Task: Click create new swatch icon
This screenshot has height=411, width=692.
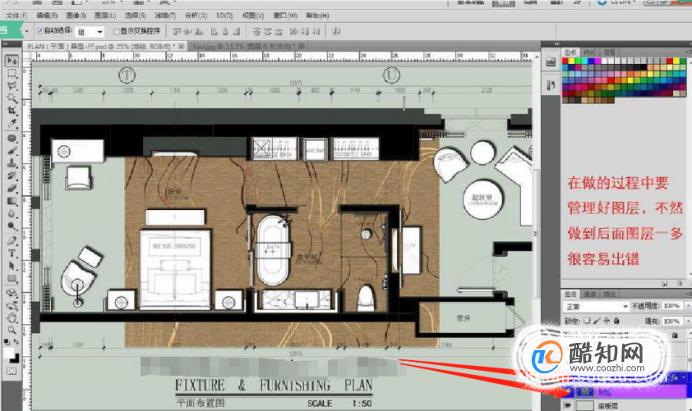Action: pyautogui.click(x=664, y=283)
